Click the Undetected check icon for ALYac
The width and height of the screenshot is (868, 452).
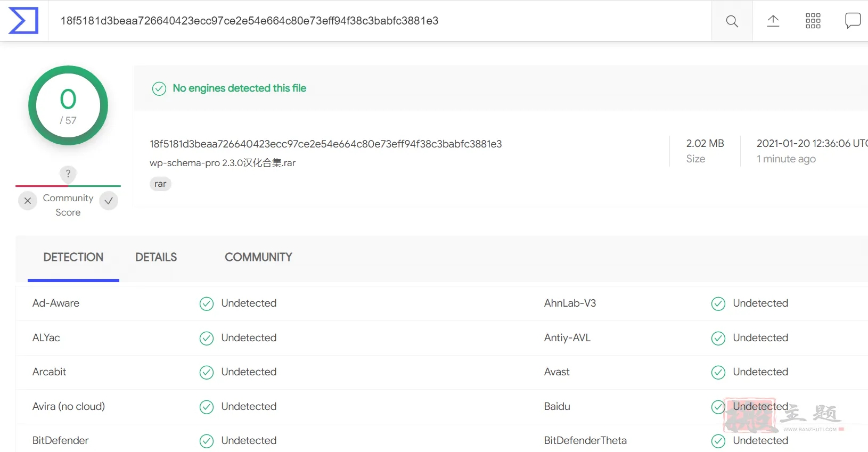click(x=207, y=338)
